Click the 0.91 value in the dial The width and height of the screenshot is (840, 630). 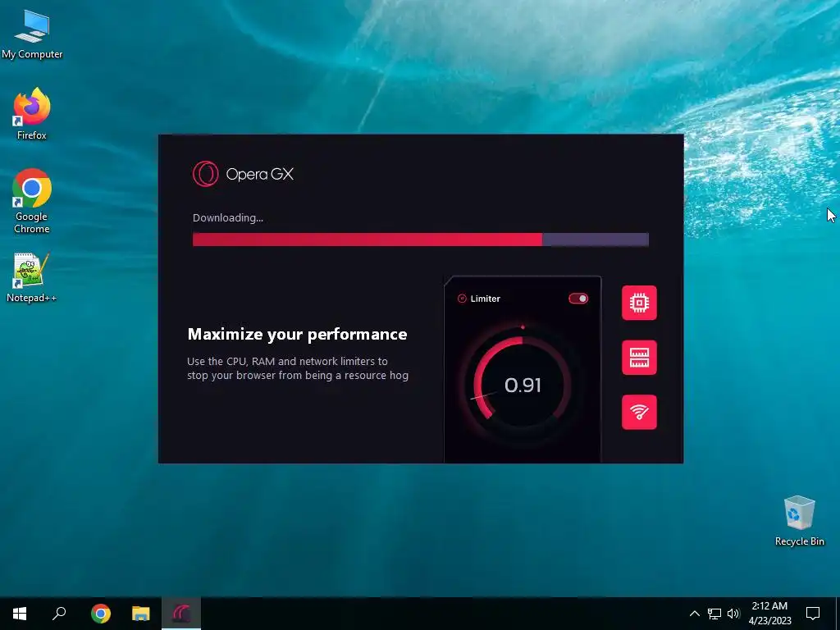523,386
